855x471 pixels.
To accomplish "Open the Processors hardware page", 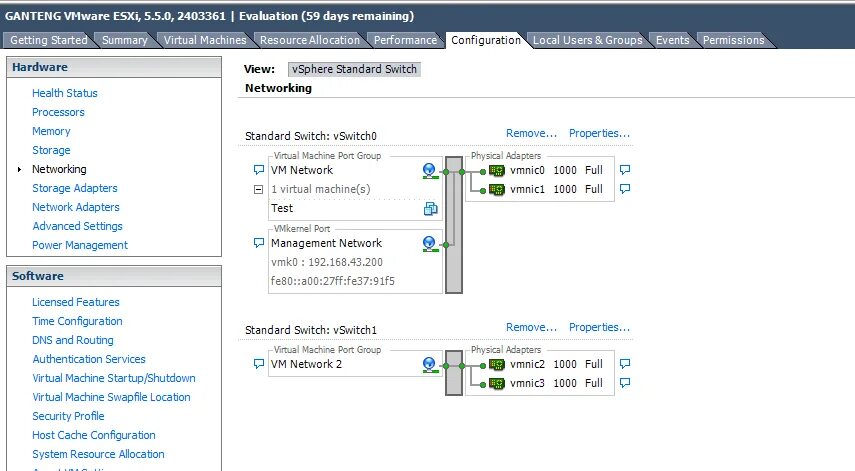I will [58, 112].
